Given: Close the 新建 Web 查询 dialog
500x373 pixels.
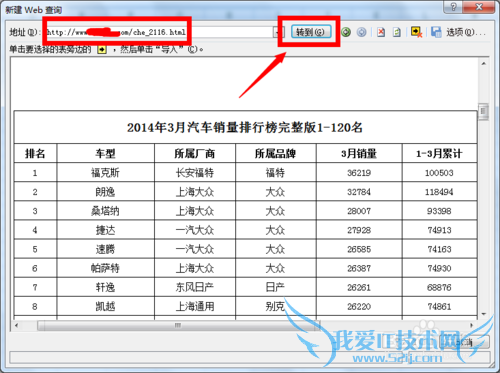Looking at the screenshot, I should tap(479, 7).
